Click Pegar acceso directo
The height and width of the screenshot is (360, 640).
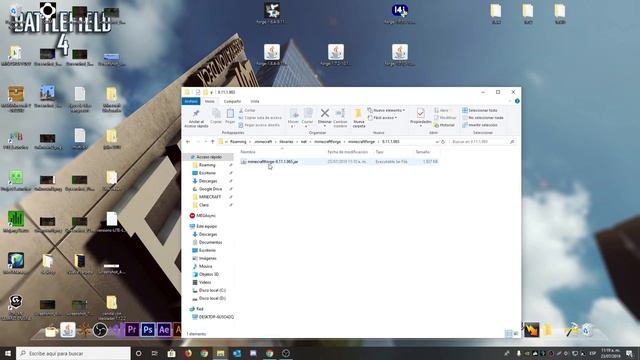(259, 125)
